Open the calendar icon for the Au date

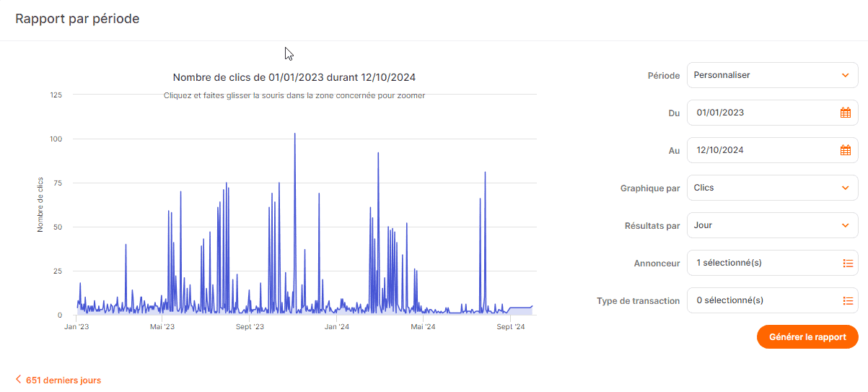(x=846, y=150)
